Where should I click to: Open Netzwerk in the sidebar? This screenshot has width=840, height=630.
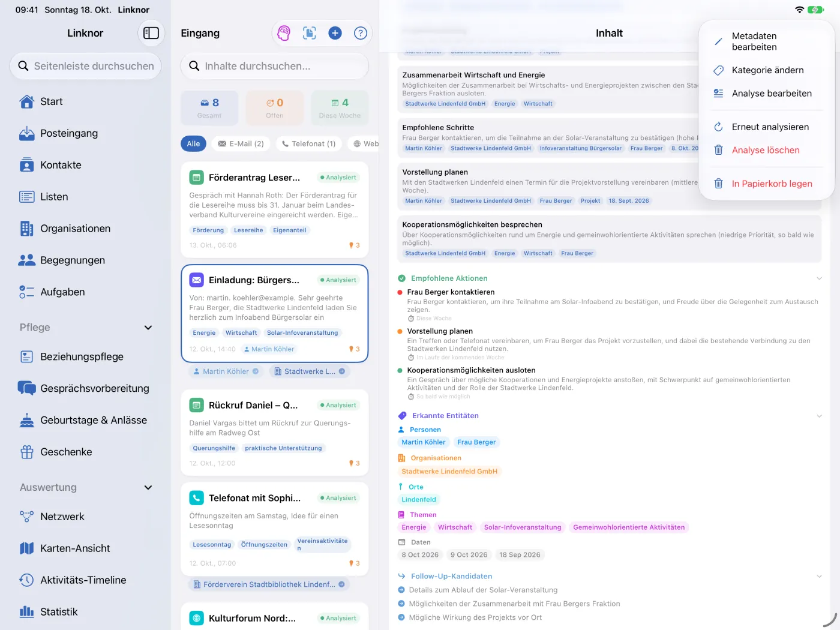(x=85, y=517)
